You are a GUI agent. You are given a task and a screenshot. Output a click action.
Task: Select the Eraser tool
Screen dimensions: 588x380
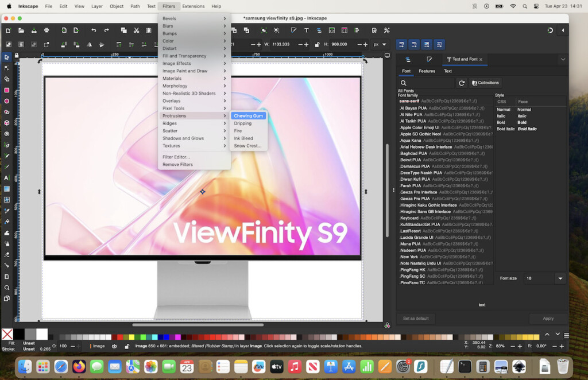[7, 254]
